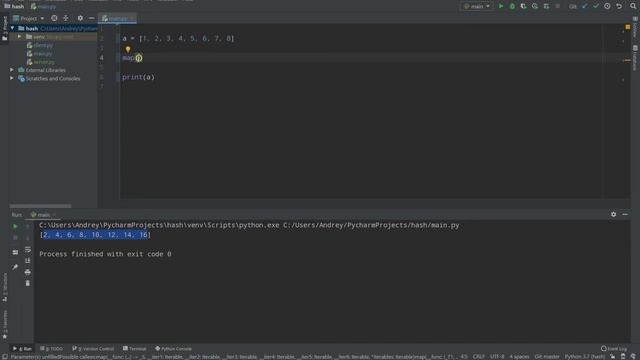
Task: Click the concurrency diagram toolbar icon
Action: 547,6
